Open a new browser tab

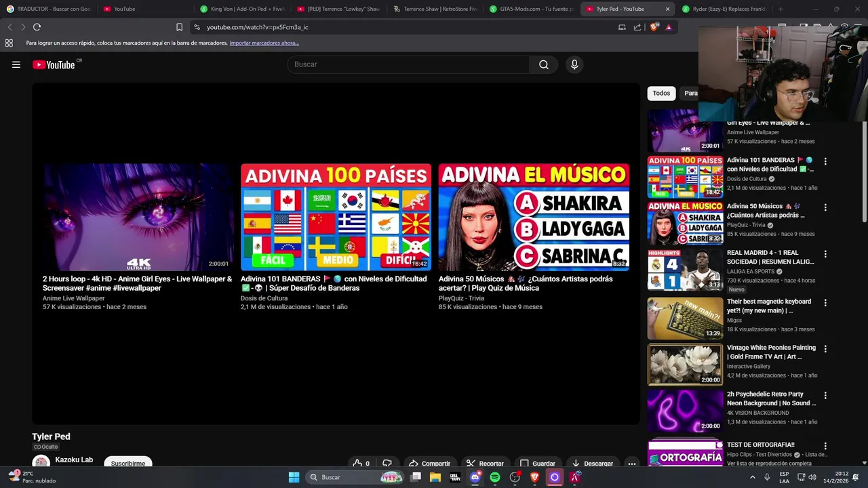click(x=781, y=9)
